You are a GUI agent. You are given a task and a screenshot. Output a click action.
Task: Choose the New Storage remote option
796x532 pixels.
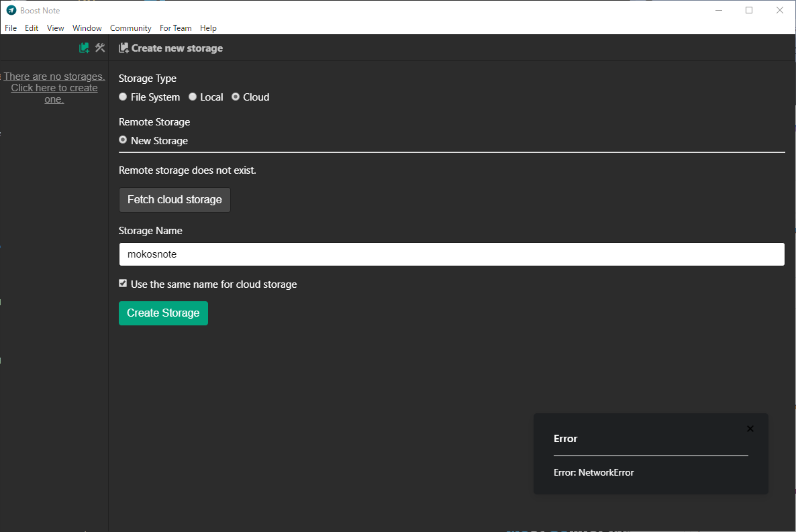[x=123, y=140]
